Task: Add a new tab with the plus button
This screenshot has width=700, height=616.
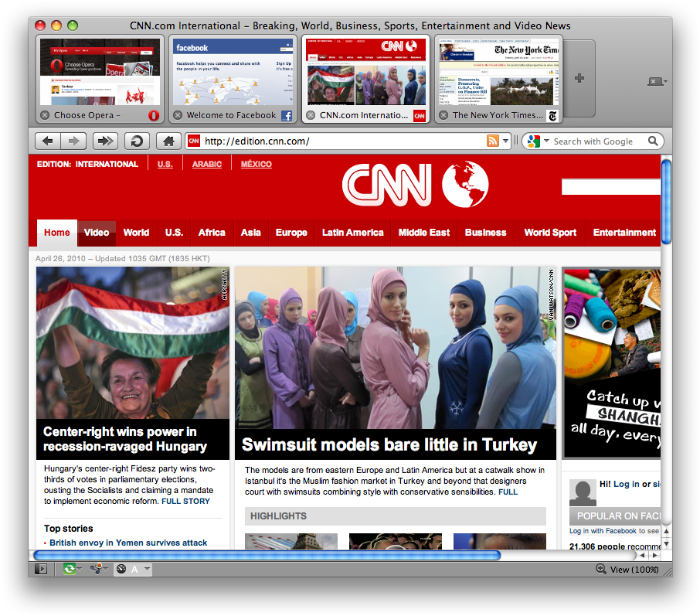Action: [x=579, y=78]
